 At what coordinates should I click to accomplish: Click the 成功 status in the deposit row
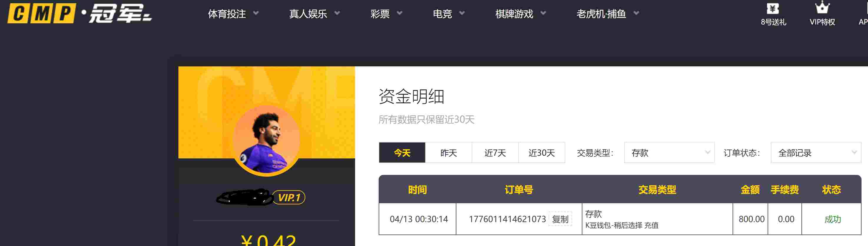coord(832,219)
